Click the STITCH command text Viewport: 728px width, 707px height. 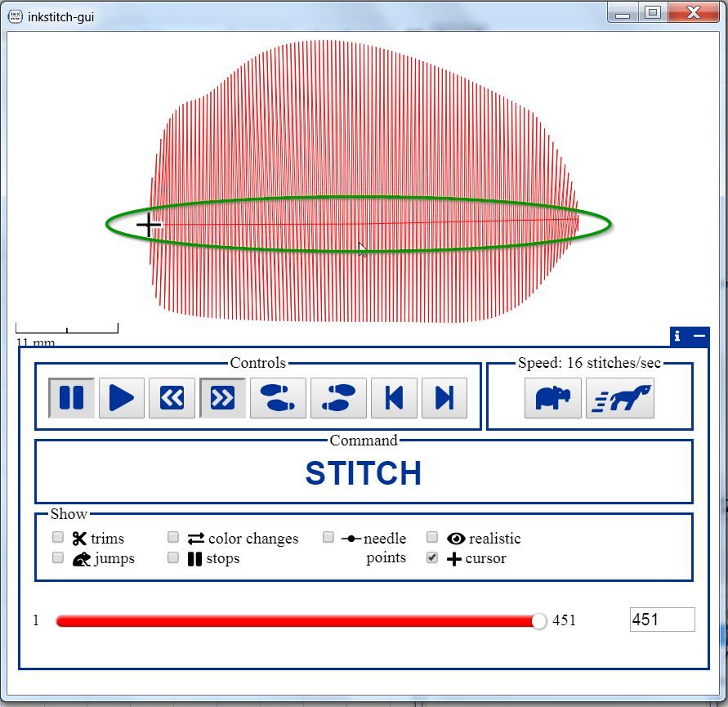tap(364, 473)
